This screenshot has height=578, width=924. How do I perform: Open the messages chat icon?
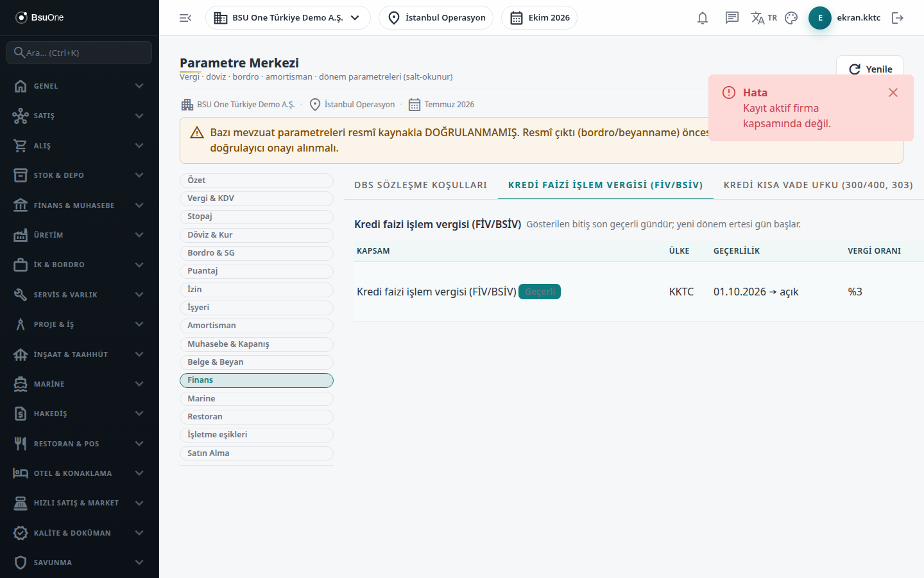732,18
